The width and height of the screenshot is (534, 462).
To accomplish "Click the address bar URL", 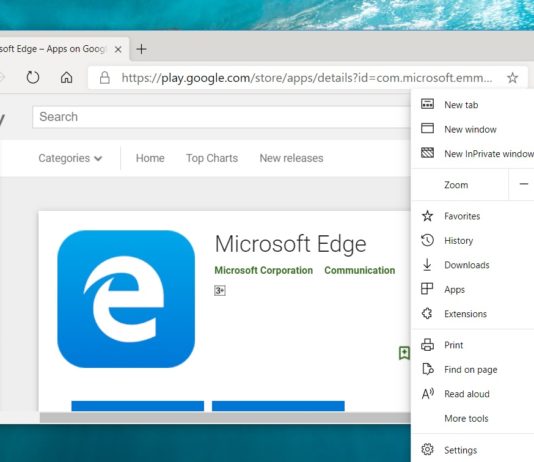I will (x=307, y=78).
